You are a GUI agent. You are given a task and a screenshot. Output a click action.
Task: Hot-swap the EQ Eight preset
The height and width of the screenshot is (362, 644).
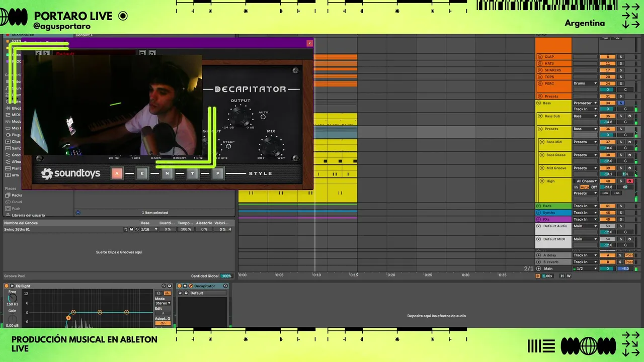(x=164, y=286)
